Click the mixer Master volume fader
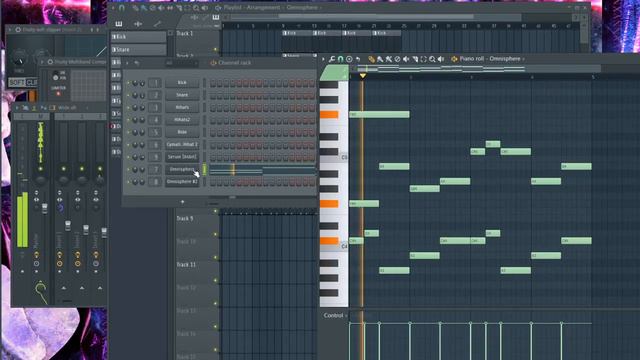 point(44,208)
